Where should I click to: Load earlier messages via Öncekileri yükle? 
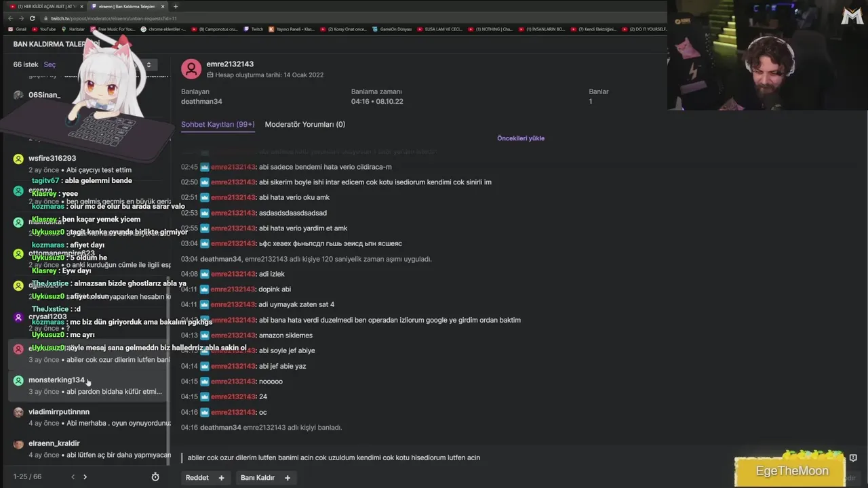(521, 138)
